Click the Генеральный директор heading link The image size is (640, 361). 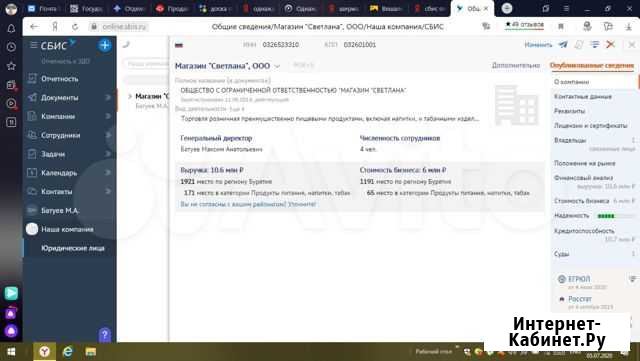click(x=216, y=138)
